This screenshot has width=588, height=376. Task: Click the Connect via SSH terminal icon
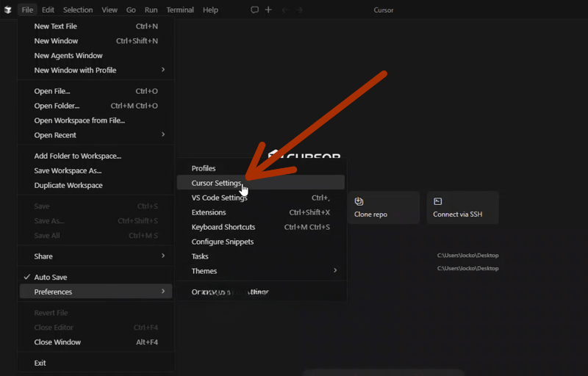tap(438, 201)
